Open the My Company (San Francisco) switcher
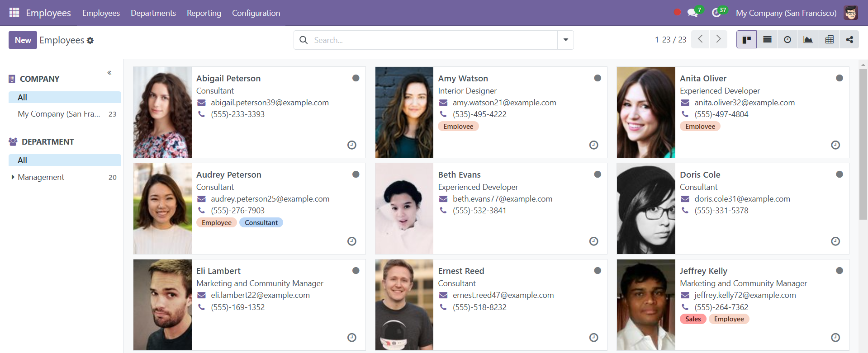The image size is (868, 353). click(x=786, y=13)
